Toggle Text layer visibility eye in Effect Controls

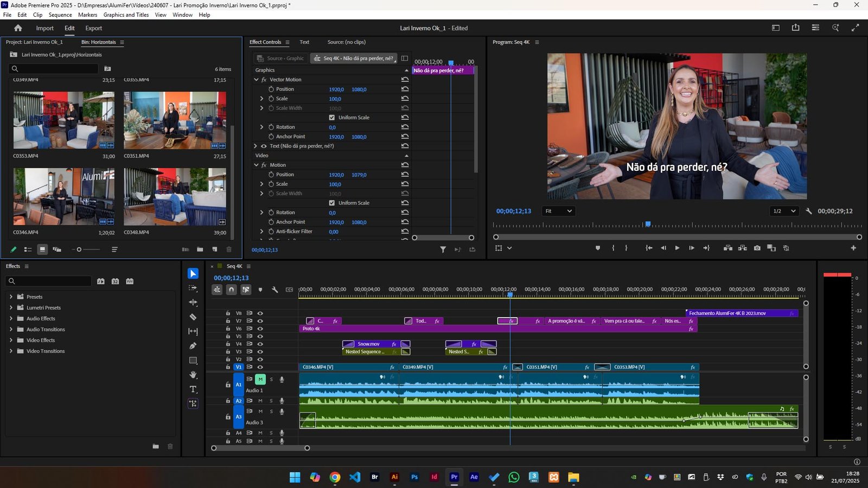264,146
